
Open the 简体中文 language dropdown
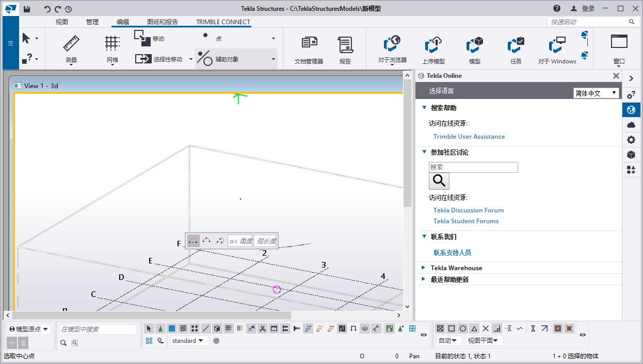pyautogui.click(x=597, y=93)
